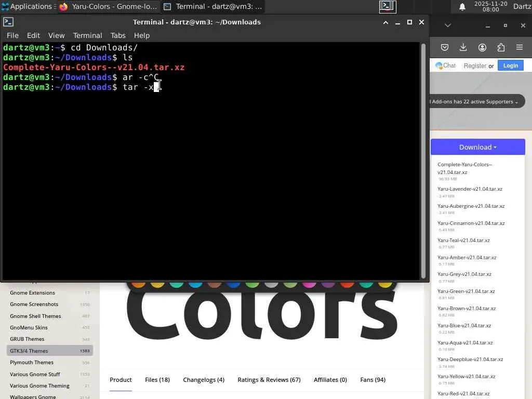
Task: Switch to Terminal taskbar window button
Action: [212, 6]
